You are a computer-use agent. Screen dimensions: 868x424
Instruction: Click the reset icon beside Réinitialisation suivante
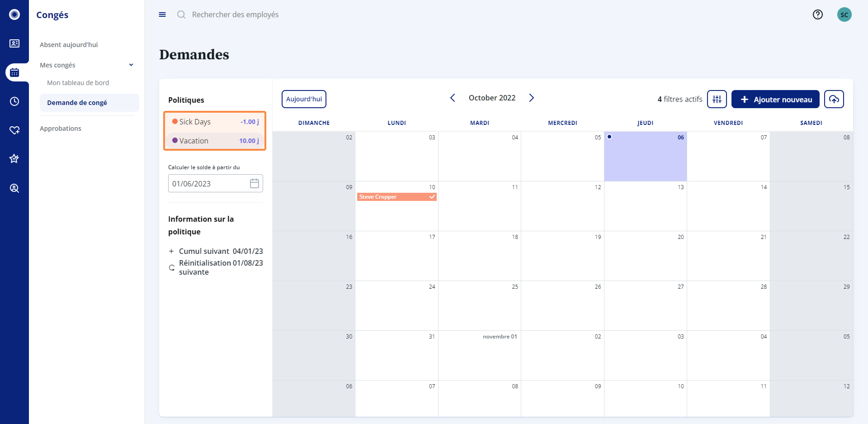click(x=172, y=267)
